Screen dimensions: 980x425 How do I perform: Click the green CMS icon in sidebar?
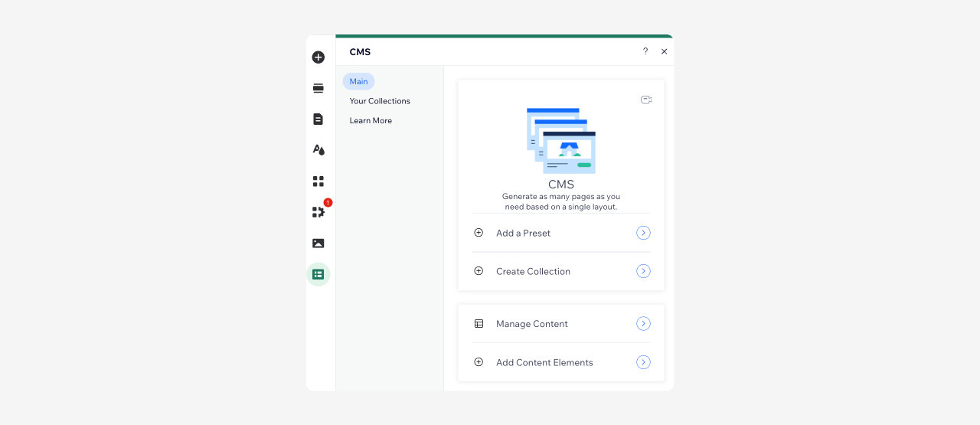tap(318, 274)
